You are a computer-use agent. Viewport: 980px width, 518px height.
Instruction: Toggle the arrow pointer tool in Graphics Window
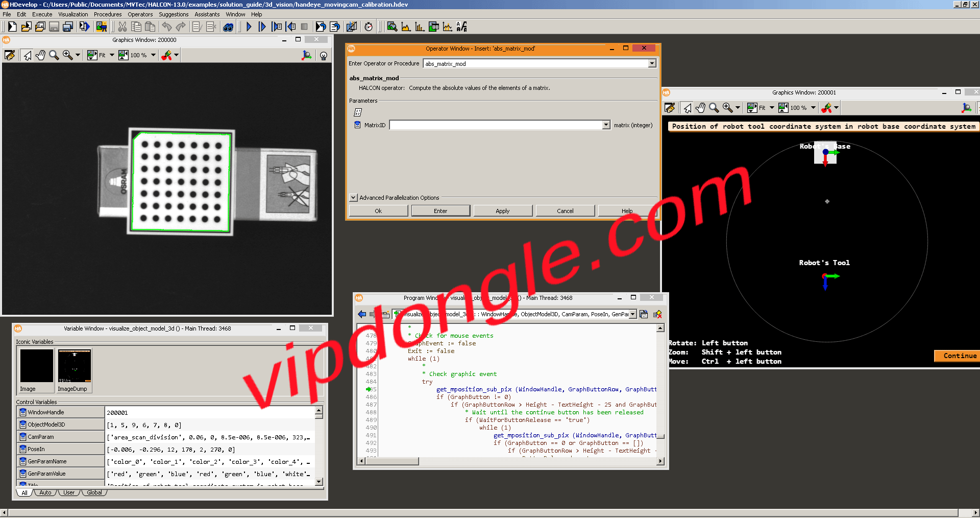click(27, 55)
